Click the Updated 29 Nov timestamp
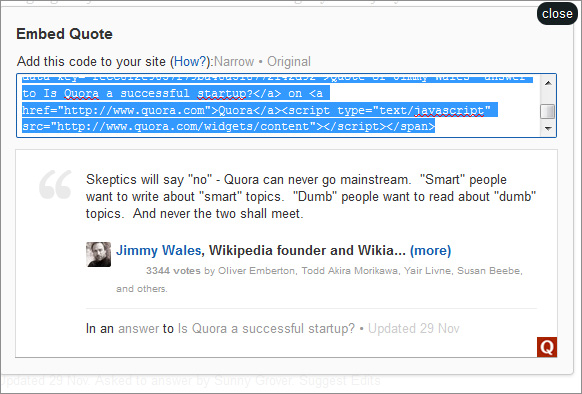This screenshot has width=582, height=394. coord(413,328)
